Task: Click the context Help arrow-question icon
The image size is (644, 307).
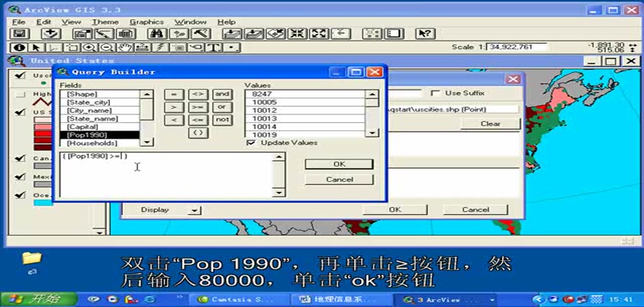Action: 425,34
